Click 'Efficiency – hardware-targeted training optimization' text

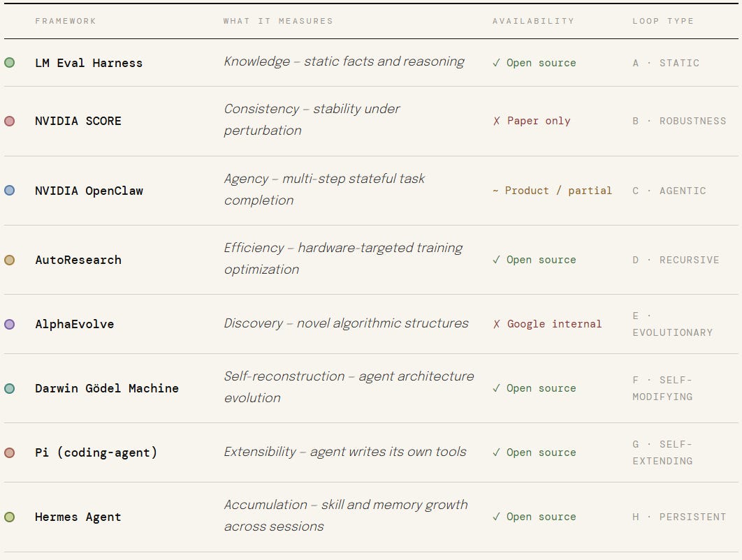tap(343, 258)
